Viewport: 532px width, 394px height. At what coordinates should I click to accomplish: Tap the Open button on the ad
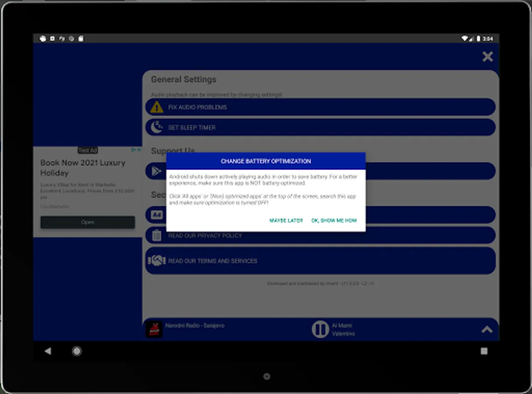[x=87, y=222]
